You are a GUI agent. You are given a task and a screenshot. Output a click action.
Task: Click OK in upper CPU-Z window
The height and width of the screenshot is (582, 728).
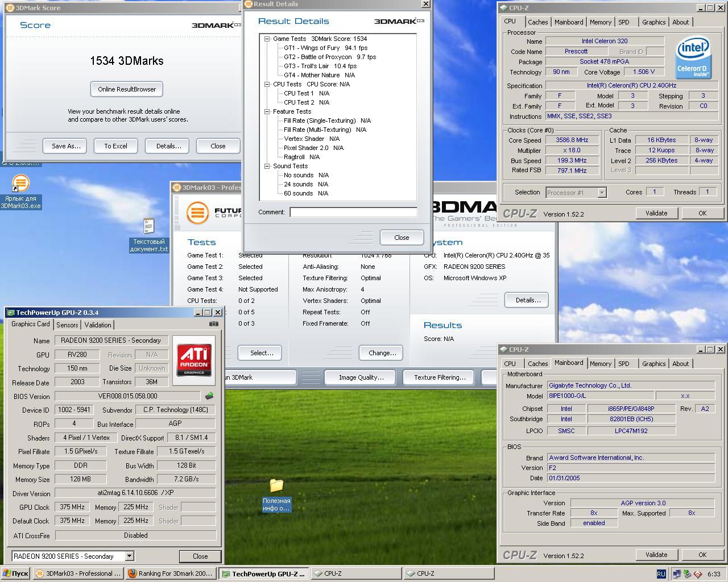[702, 213]
